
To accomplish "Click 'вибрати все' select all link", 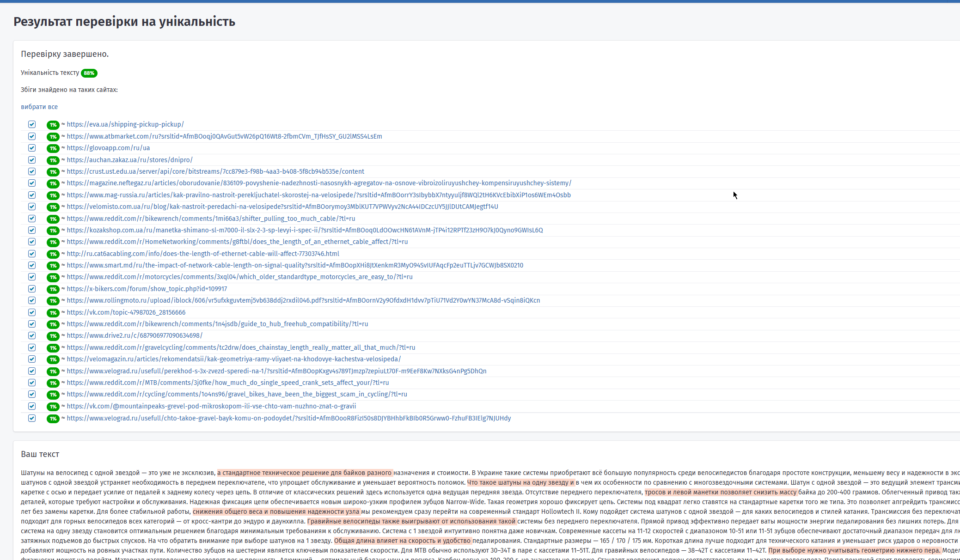I will tap(39, 107).
